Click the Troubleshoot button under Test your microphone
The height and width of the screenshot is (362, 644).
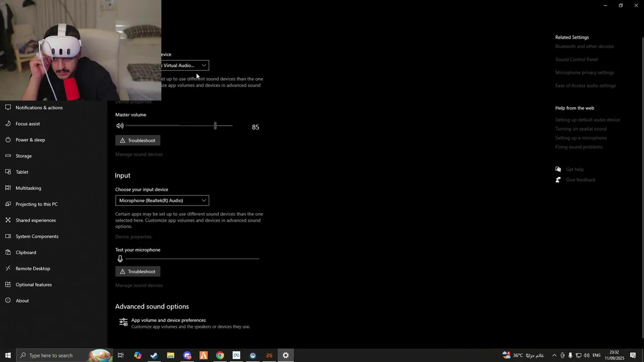click(x=138, y=271)
